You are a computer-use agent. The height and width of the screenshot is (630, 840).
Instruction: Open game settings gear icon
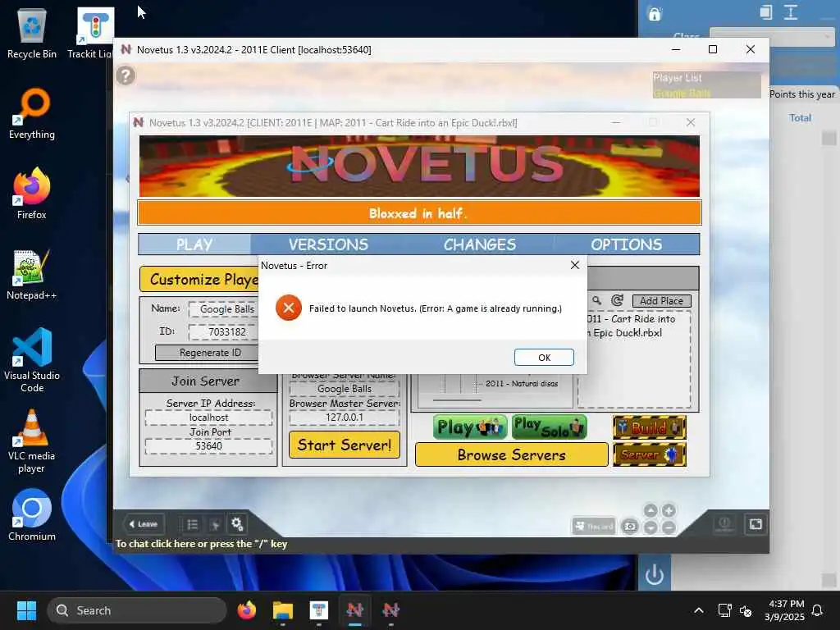[237, 524]
